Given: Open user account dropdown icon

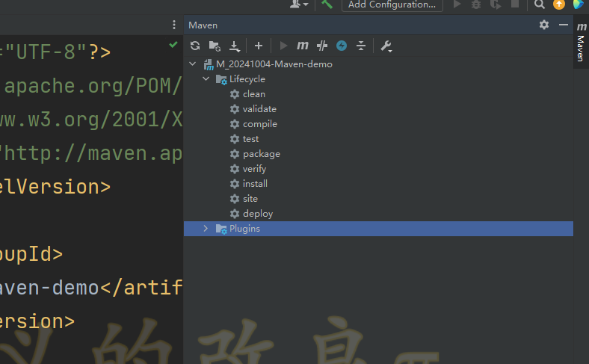Looking at the screenshot, I should click(299, 4).
